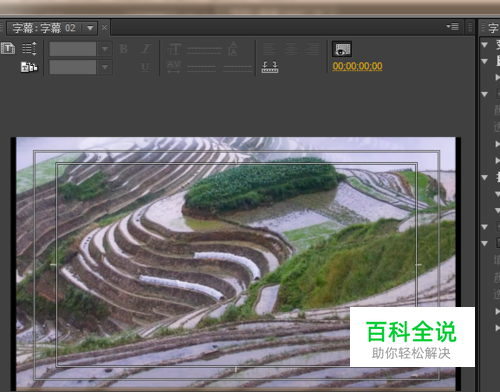Align title text to the right

[313, 49]
